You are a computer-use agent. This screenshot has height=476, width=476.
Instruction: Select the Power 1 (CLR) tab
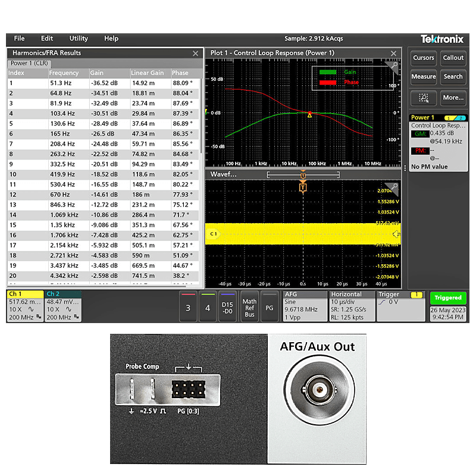29,63
